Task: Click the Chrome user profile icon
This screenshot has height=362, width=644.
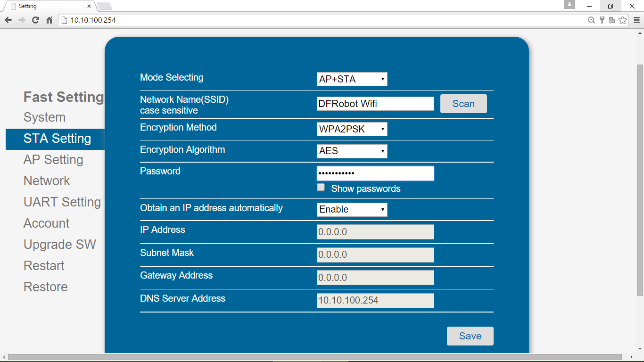Action: click(570, 4)
